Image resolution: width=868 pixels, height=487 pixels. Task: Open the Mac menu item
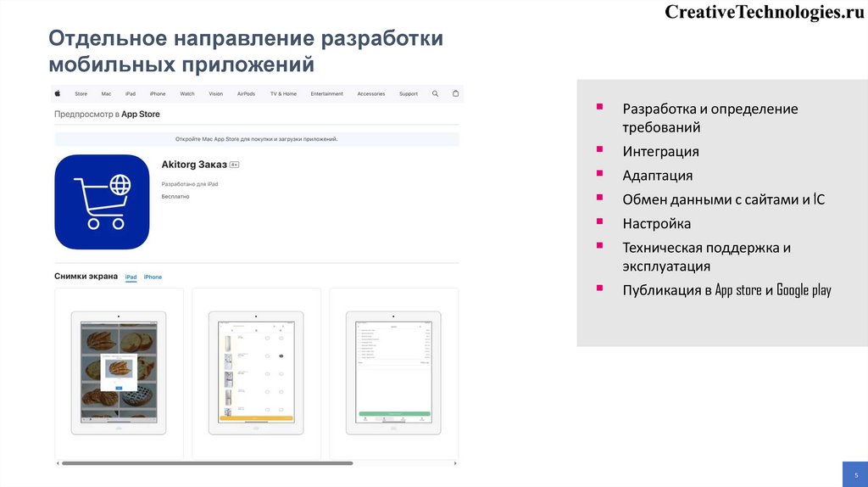[106, 94]
